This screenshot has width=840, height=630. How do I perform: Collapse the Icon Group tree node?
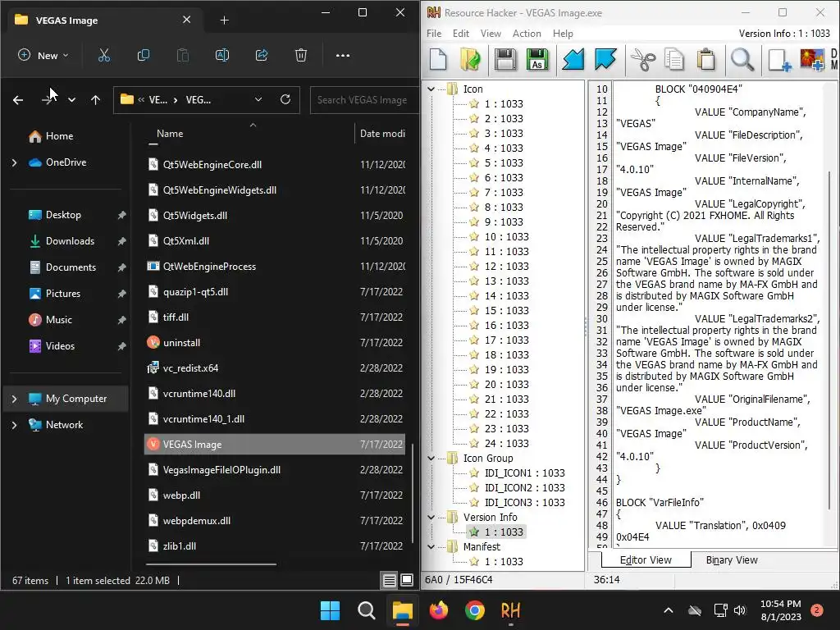(431, 458)
